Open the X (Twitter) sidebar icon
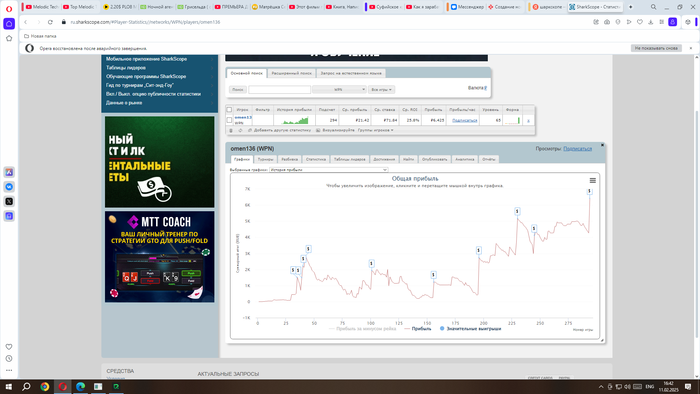 pyautogui.click(x=9, y=201)
